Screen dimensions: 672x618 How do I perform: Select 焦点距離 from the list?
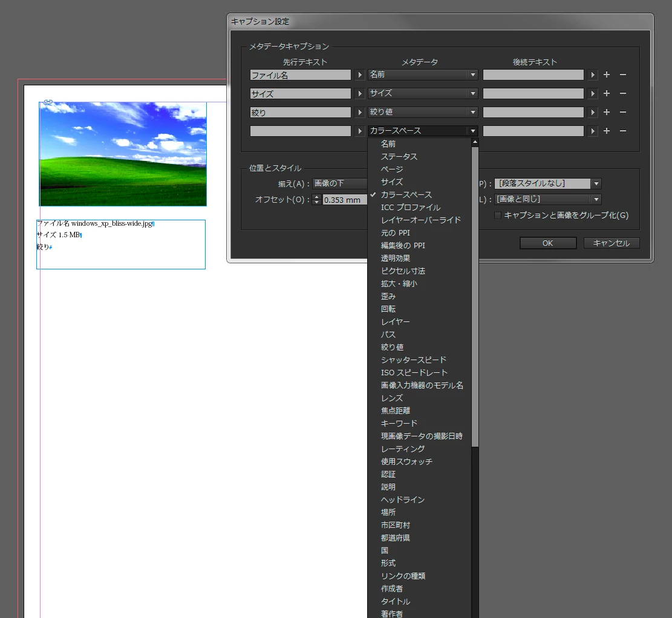[x=395, y=410]
